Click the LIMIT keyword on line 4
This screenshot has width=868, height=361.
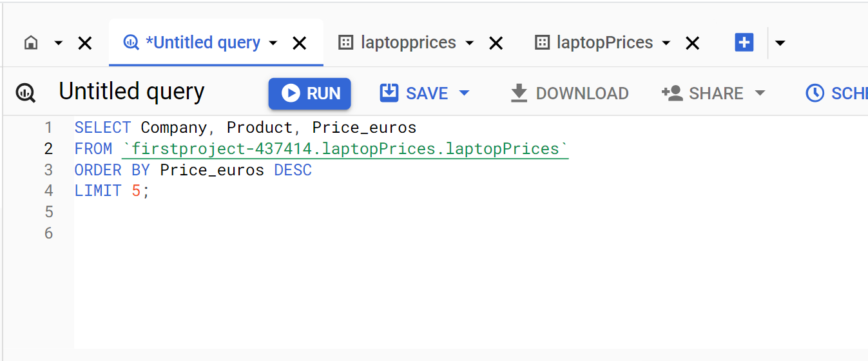98,191
